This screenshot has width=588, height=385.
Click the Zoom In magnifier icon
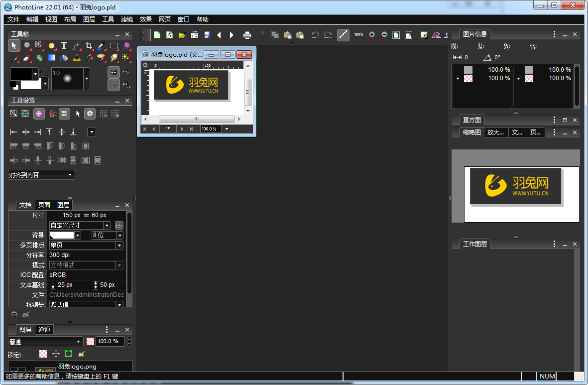pyautogui.click(x=371, y=35)
